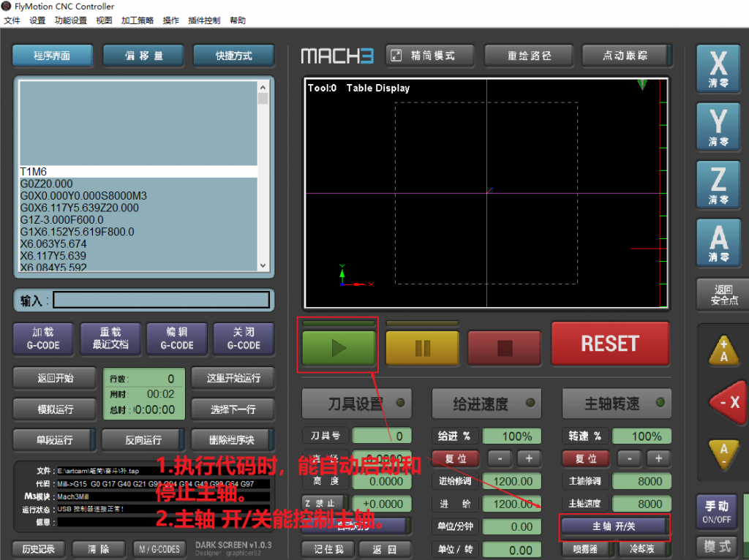Click the 主轴速度 value 8000
The image size is (749, 560).
pyautogui.click(x=641, y=504)
